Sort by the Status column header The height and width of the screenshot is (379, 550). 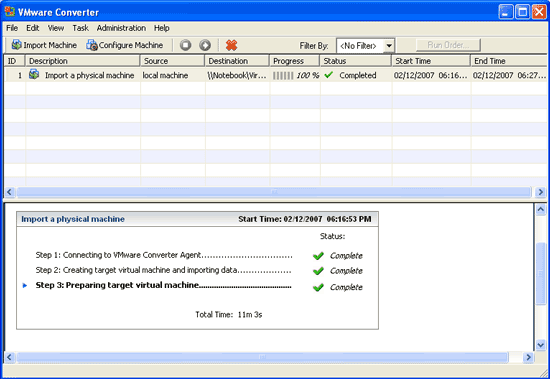pos(356,61)
